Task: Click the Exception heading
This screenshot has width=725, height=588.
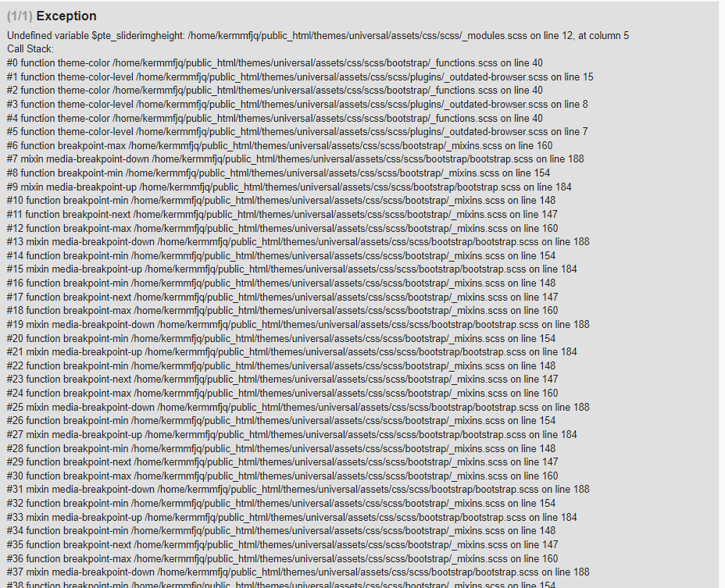Action: point(66,16)
